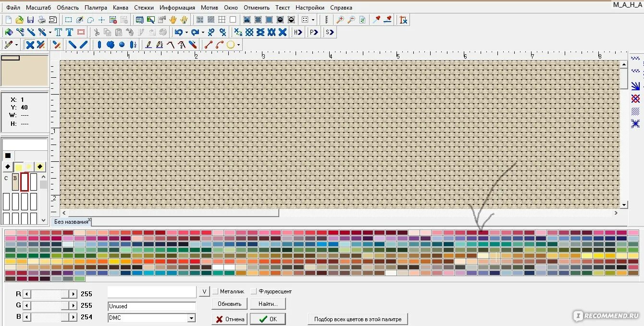The width and height of the screenshot is (644, 326).
Task: Click the canvas horizontal scrollbar
Action: (340, 213)
